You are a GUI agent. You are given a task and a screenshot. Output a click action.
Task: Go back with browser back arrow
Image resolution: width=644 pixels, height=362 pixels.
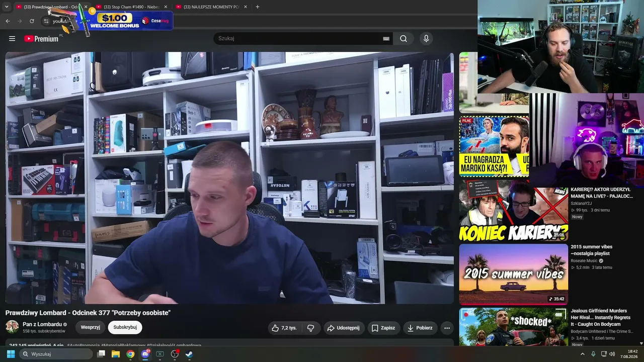pos(8,21)
